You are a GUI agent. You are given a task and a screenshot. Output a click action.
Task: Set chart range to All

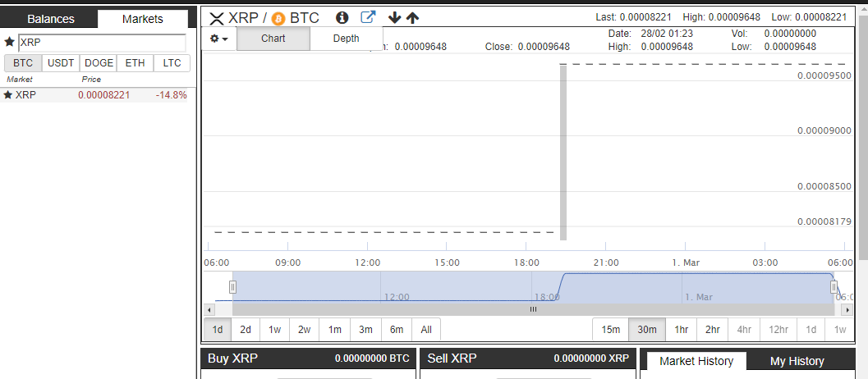[426, 330]
